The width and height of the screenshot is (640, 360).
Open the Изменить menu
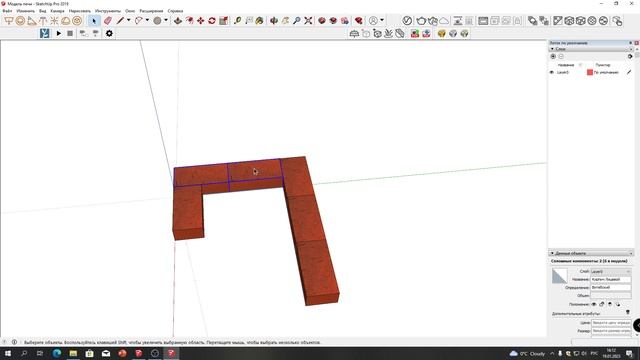pyautogui.click(x=25, y=11)
